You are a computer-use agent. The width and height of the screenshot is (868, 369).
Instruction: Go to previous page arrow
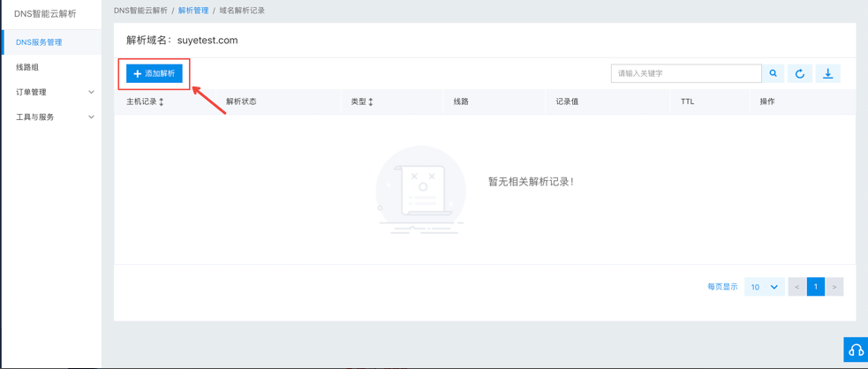point(796,287)
